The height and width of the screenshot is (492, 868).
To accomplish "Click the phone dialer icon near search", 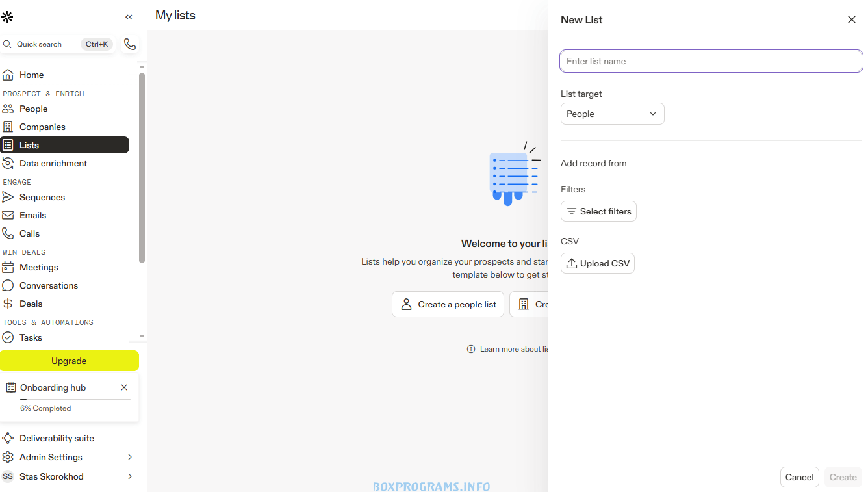I will point(130,44).
